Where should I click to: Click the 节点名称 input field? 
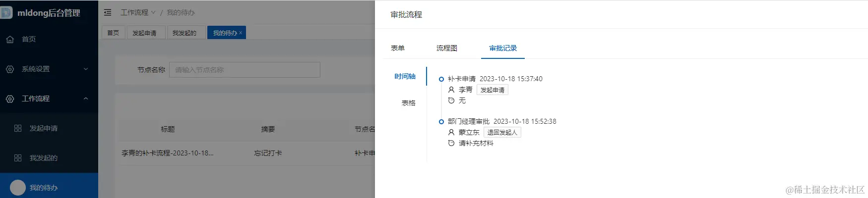(x=245, y=70)
